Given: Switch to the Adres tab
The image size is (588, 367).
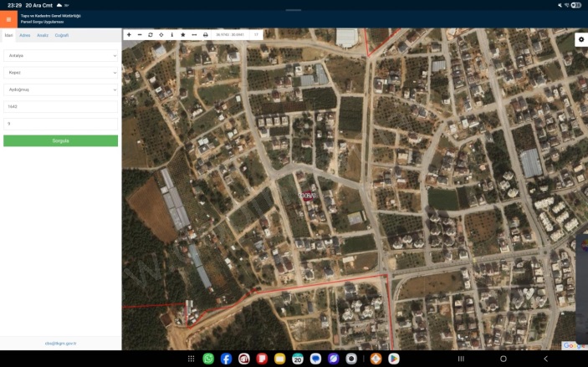Looking at the screenshot, I should pos(25,36).
